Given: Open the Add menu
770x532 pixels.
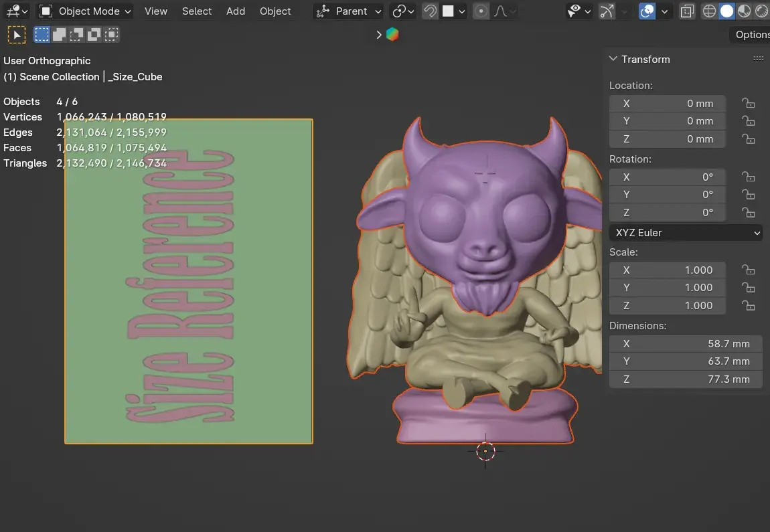Looking at the screenshot, I should 236,11.
